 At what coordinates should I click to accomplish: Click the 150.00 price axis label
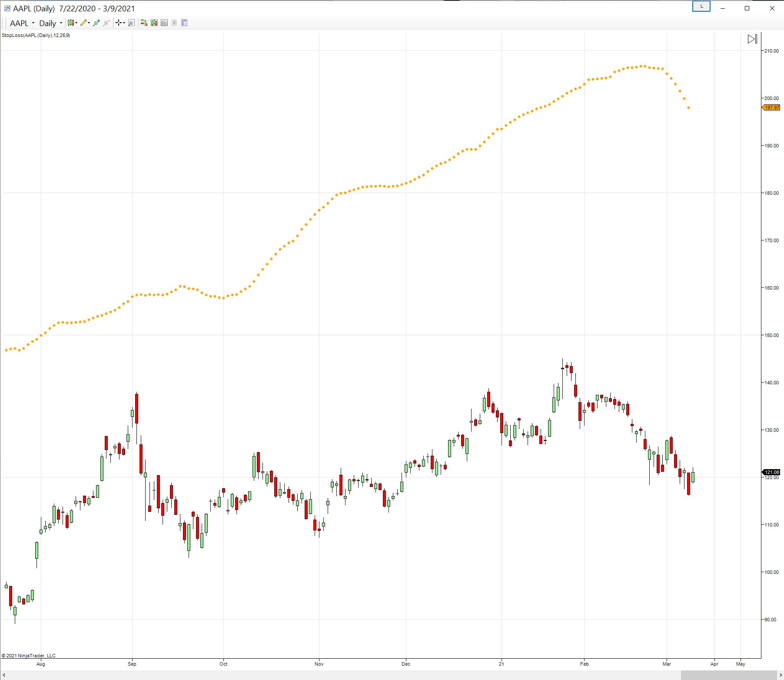tap(772, 335)
